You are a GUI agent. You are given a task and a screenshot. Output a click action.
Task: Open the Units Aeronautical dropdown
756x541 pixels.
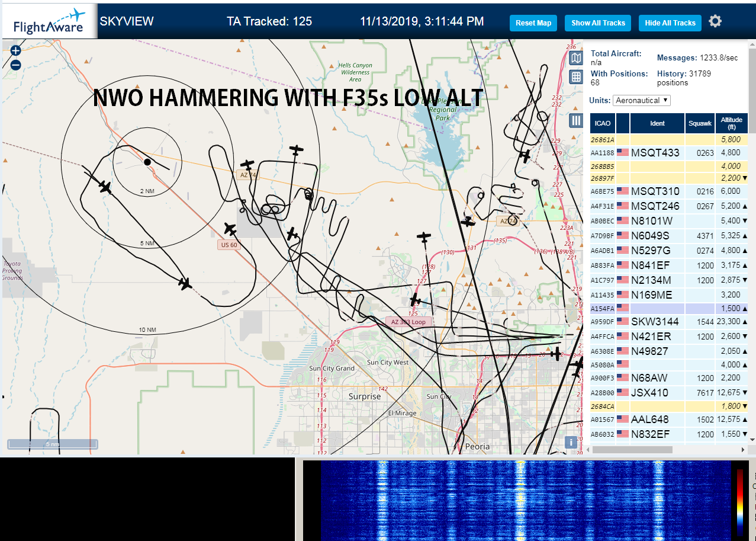642,100
